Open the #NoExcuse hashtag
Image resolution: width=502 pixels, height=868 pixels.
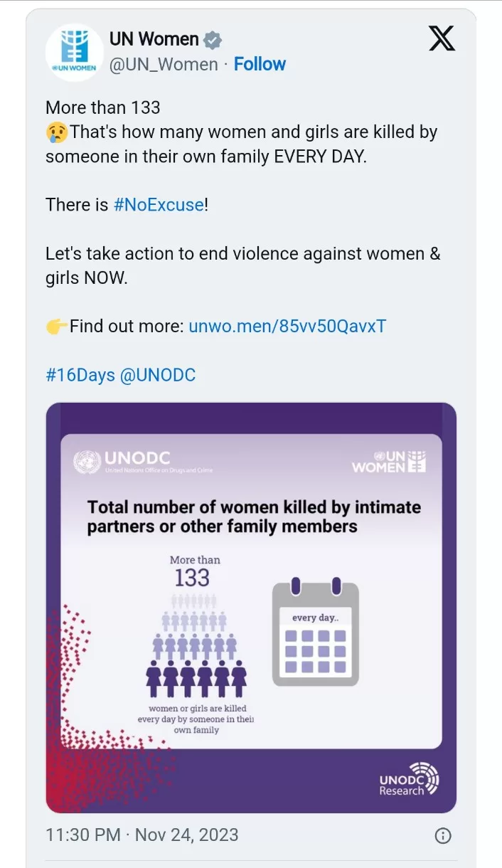click(159, 205)
